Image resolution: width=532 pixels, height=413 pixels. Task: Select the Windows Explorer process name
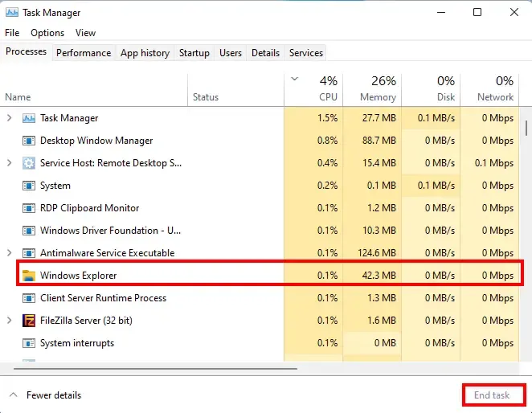(x=79, y=276)
